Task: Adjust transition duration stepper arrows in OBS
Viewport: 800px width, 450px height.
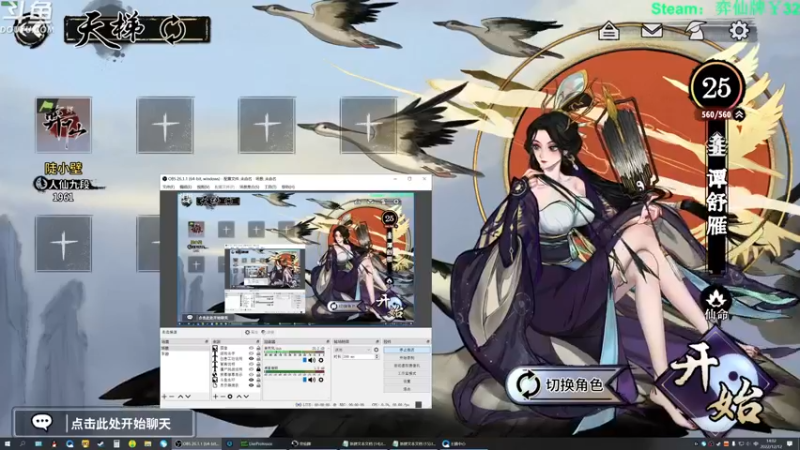Action: [377, 357]
